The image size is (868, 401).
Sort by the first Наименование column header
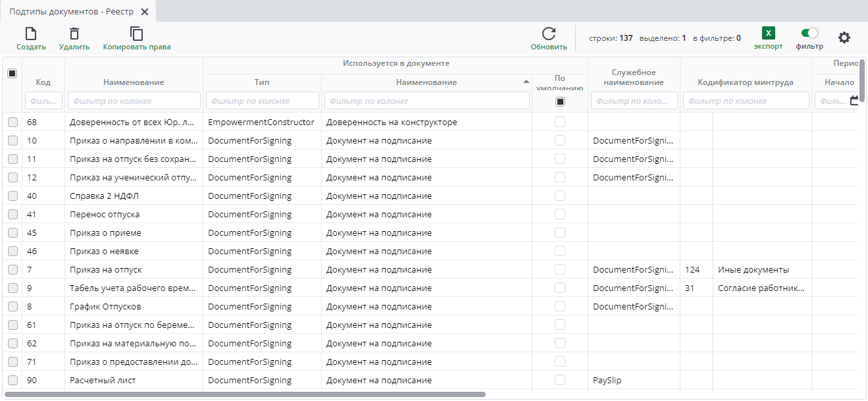click(x=134, y=82)
